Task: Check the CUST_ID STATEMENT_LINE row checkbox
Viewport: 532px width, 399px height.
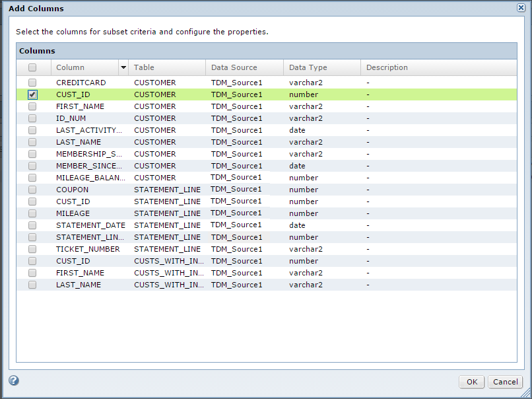Action: pyautogui.click(x=32, y=201)
